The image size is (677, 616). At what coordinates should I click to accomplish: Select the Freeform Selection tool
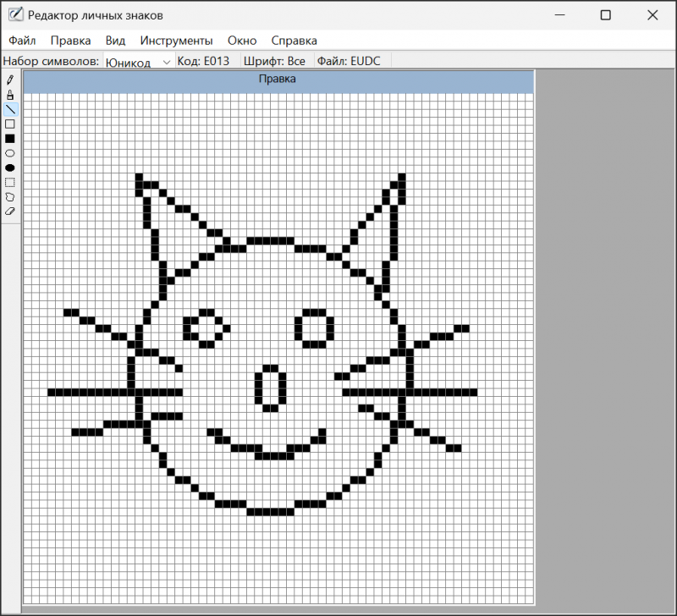pos(10,196)
